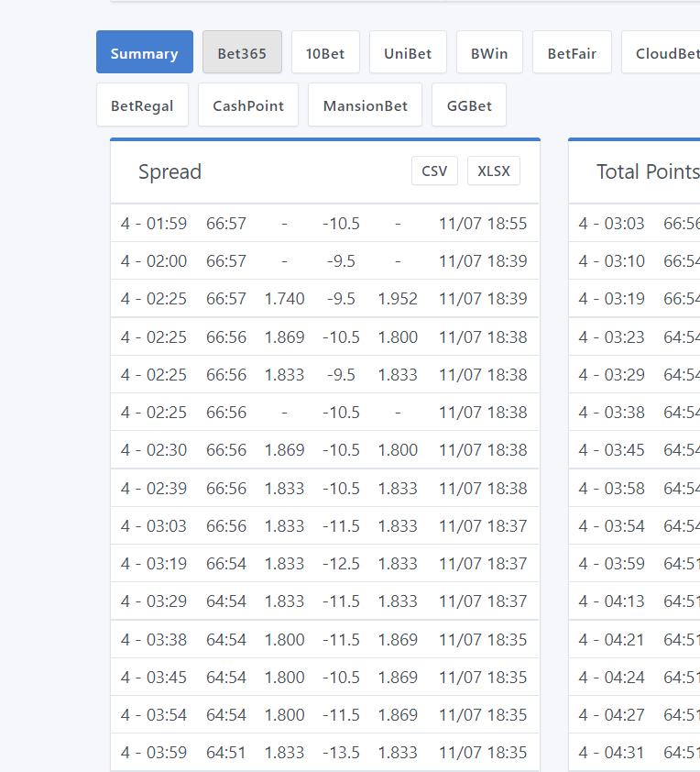Open the BetRegal tab
700x772 pixels.
(x=142, y=105)
